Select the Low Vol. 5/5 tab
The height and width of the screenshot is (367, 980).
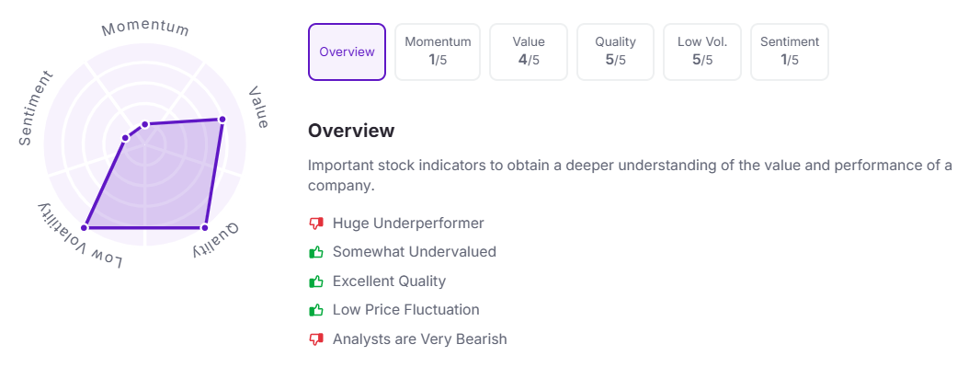[701, 52]
